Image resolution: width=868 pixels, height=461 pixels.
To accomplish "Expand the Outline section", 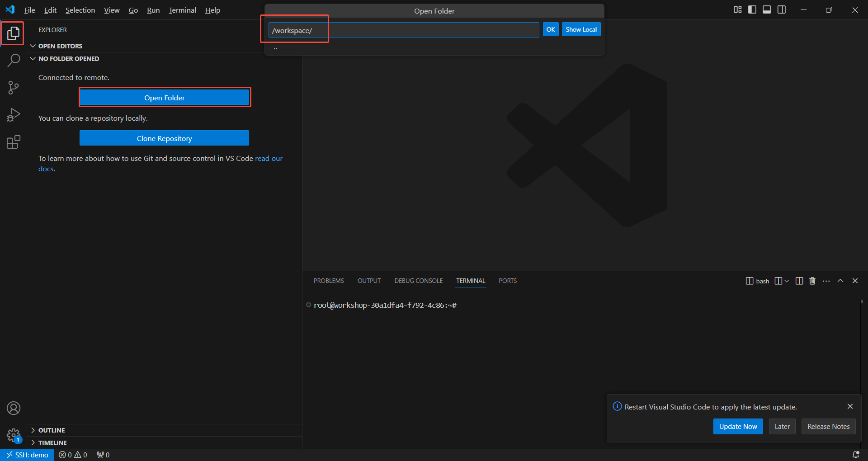I will (x=52, y=430).
